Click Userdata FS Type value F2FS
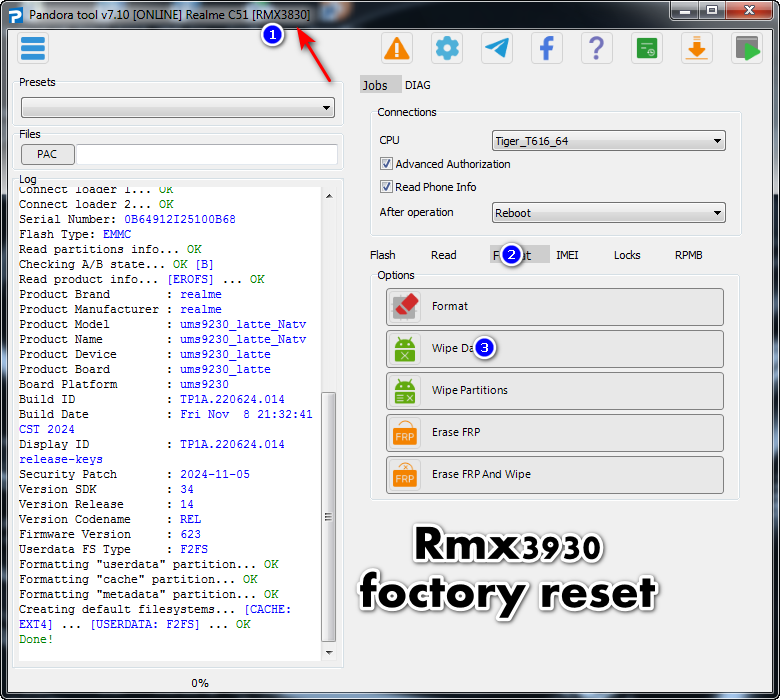780x700 pixels. [194, 549]
